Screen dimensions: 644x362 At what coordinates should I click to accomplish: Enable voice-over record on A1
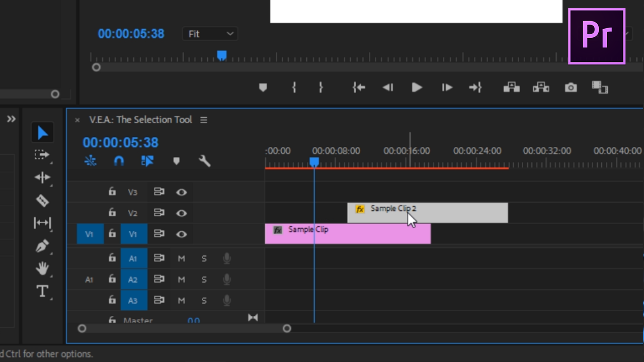point(227,258)
